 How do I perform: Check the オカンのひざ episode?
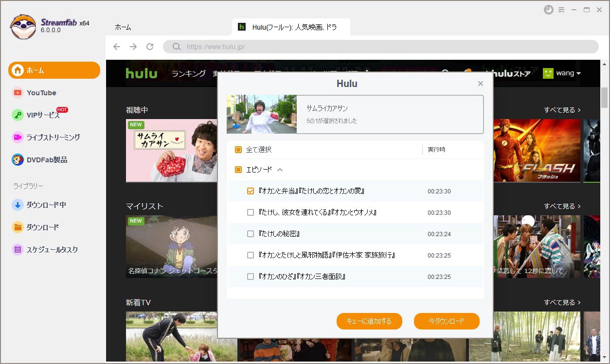click(x=251, y=277)
